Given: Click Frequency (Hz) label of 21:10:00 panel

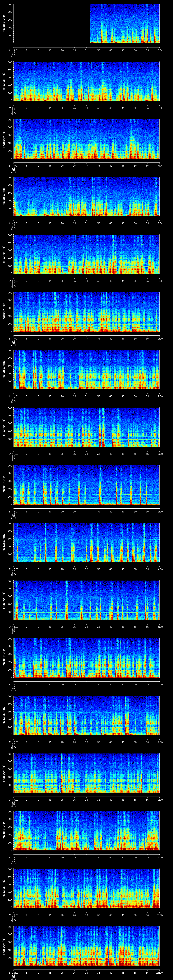Looking at the screenshot, I should click(4, 370).
